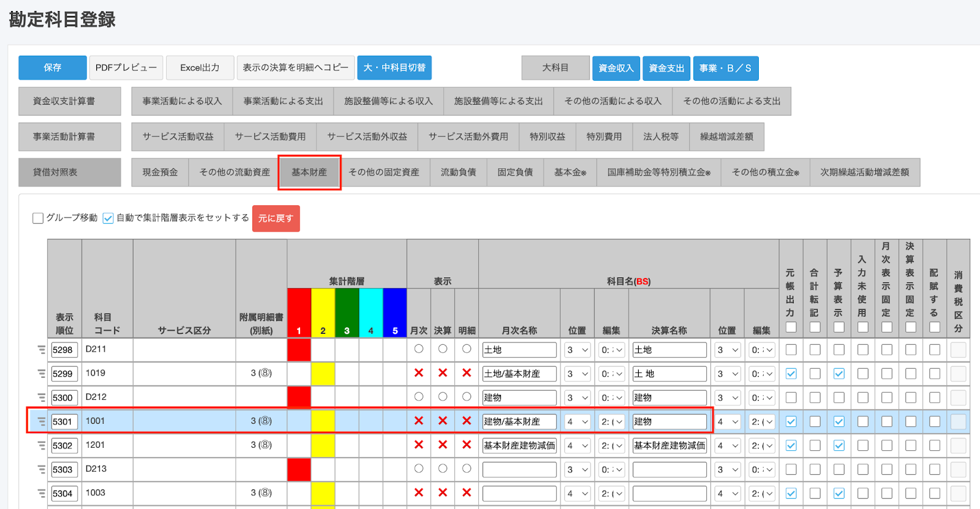Click 月次 red X mark in row 1019
Viewport: 980px width, 509px height.
[x=419, y=373]
